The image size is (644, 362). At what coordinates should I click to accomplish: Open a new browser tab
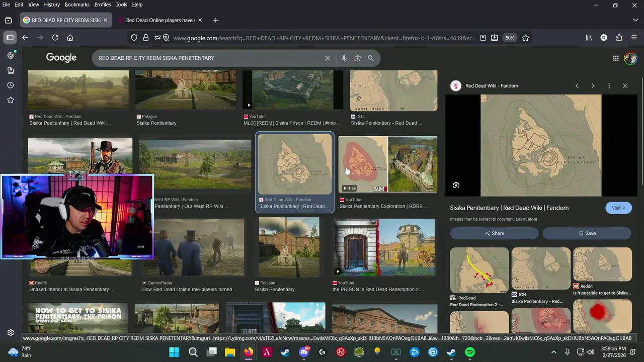coord(216,20)
